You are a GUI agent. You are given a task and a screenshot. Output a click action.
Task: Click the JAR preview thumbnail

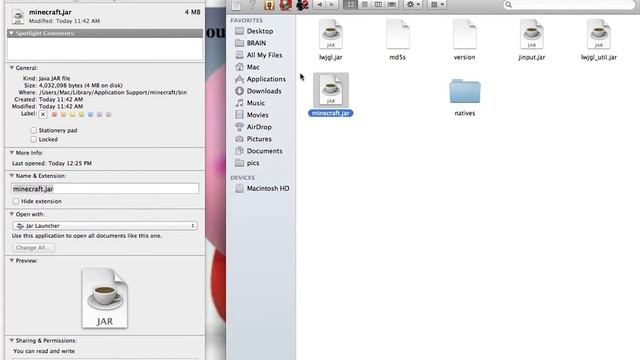click(105, 298)
